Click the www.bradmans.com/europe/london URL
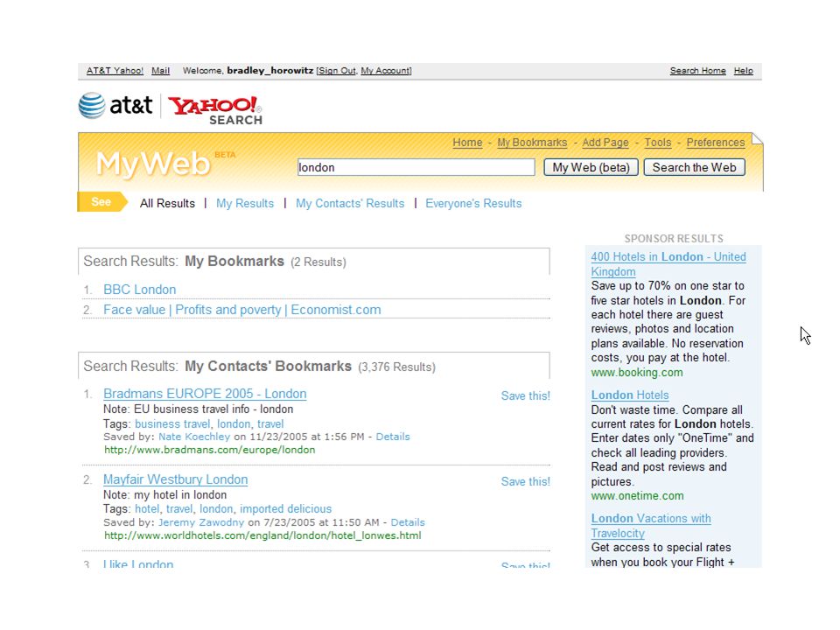 tap(209, 450)
